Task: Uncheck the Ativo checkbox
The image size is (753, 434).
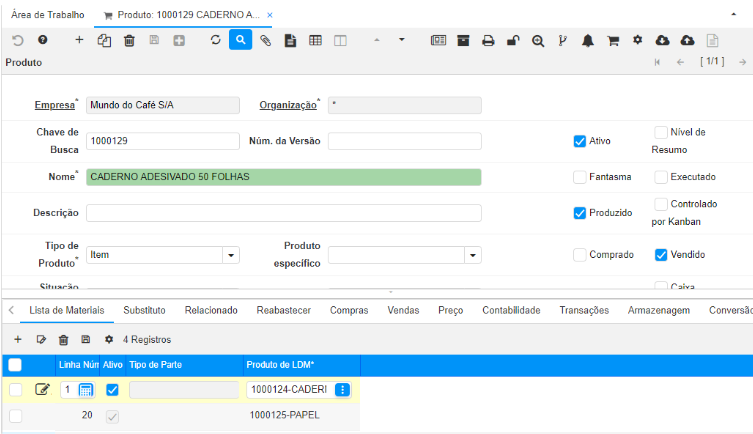Action: (x=580, y=141)
